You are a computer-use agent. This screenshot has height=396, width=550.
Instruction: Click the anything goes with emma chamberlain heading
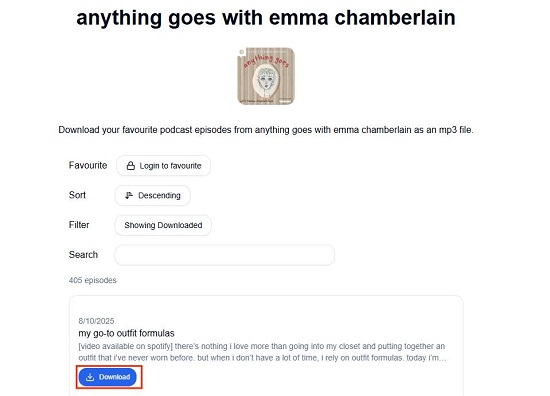[x=266, y=18]
